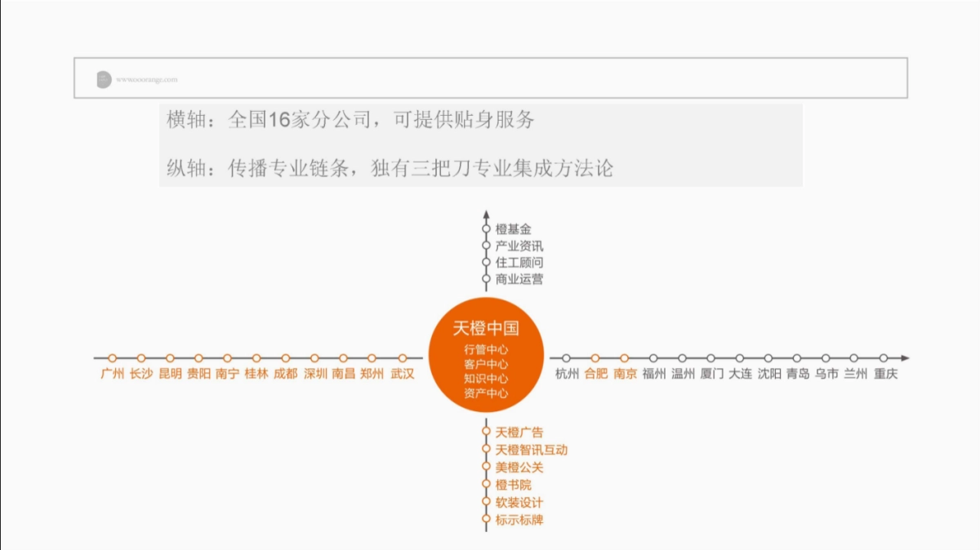Click the company logo icon top left
This screenshot has height=550, width=980.
(102, 78)
